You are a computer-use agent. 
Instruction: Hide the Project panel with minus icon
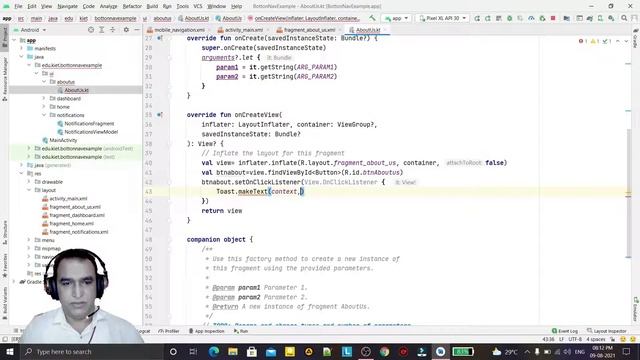137,30
